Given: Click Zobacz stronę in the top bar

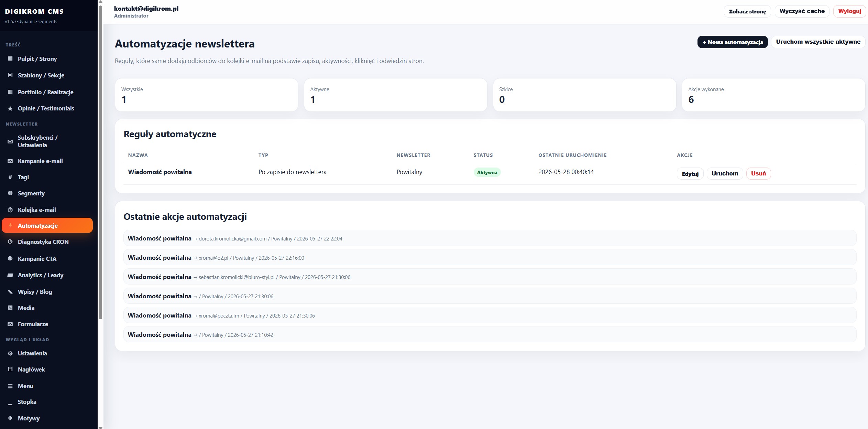Looking at the screenshot, I should [x=747, y=11].
